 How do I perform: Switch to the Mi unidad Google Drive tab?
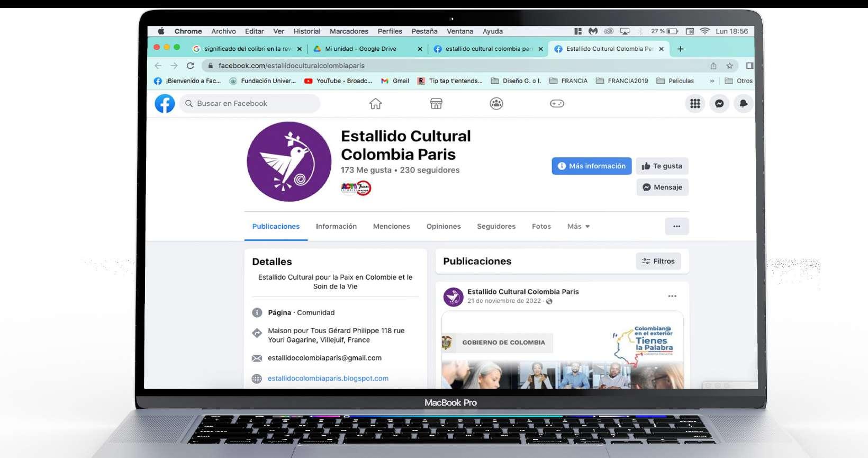[x=360, y=49]
